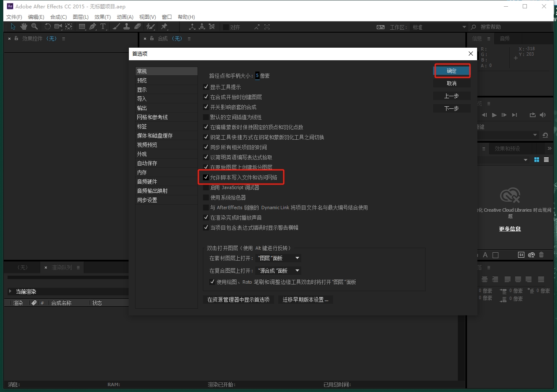Click the Adobe Stock St icon
The image size is (557, 392).
coord(521,255)
